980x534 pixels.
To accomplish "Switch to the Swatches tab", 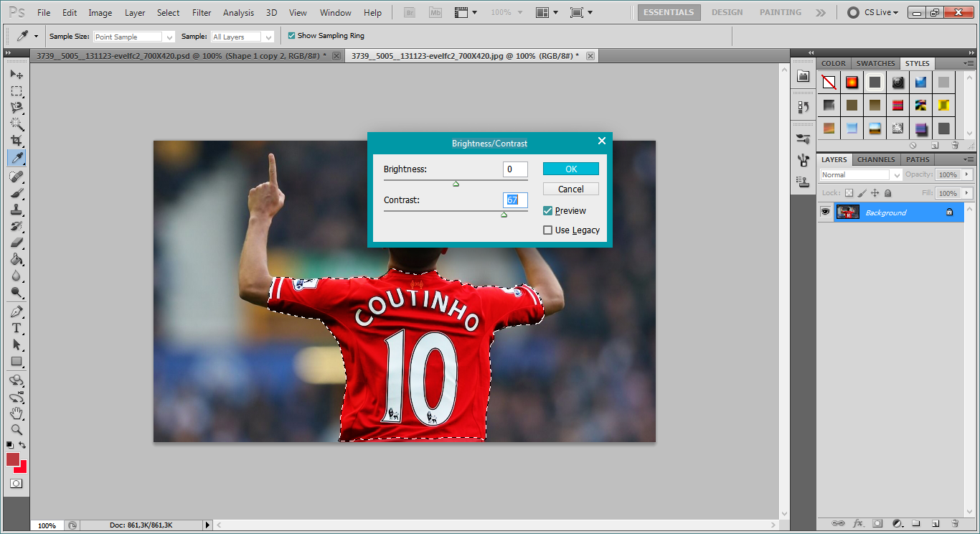I will click(x=875, y=63).
